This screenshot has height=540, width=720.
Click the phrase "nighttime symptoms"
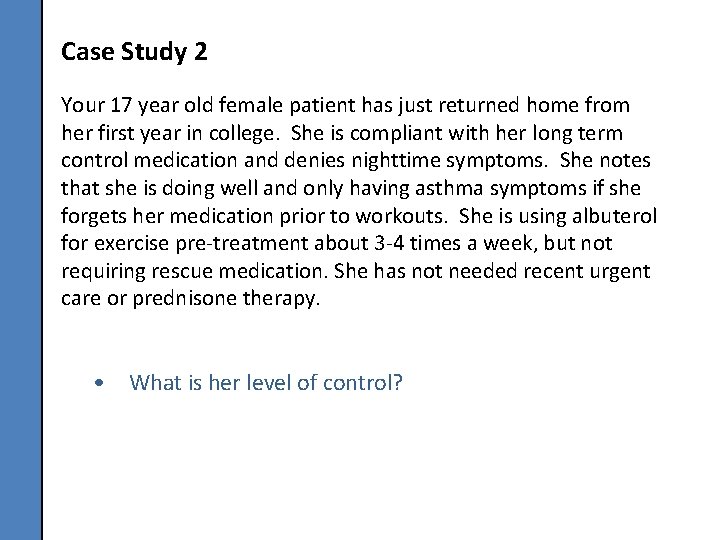449,161
